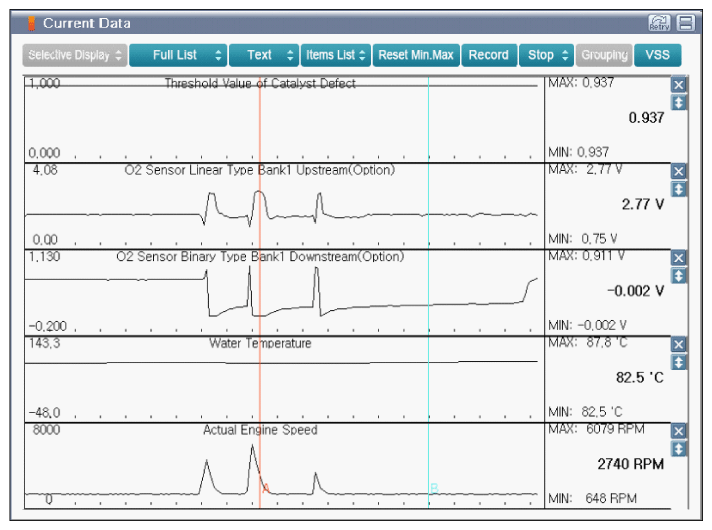
Task: Close the O2 Sensor Linear Type Upstream graph
Action: 678,171
